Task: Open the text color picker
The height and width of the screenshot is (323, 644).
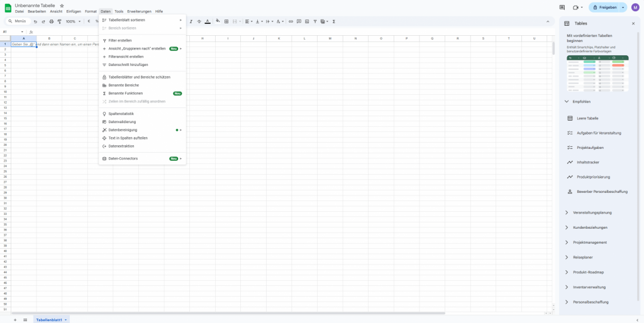Action: click(208, 21)
